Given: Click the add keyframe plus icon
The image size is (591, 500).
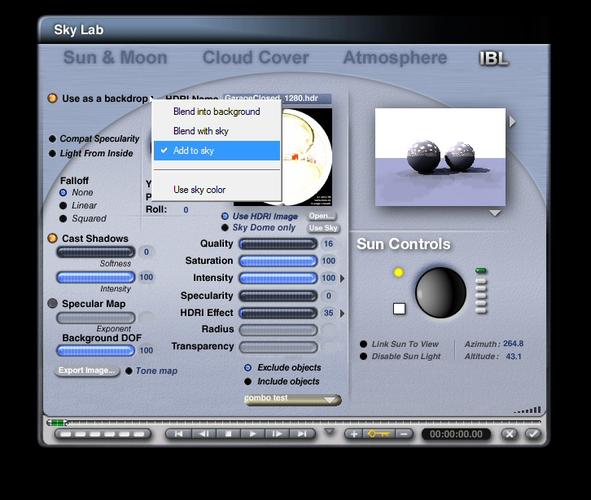Looking at the screenshot, I should (x=354, y=434).
